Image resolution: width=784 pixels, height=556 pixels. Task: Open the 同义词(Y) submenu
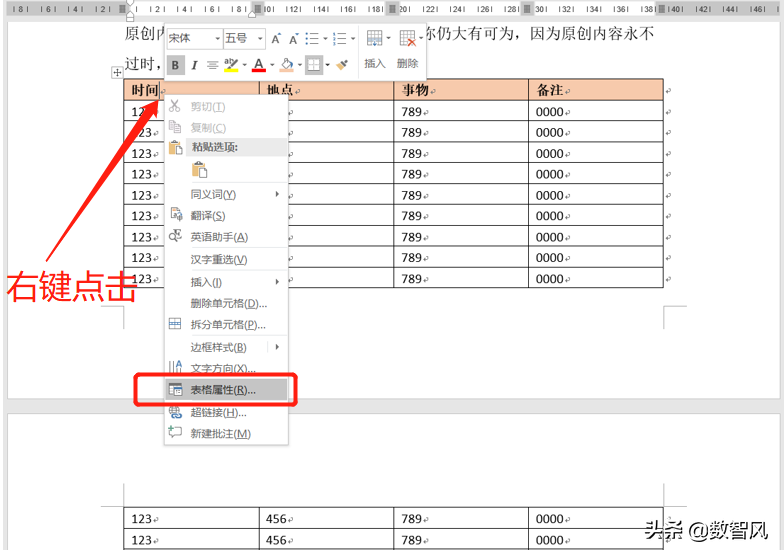pos(226,194)
